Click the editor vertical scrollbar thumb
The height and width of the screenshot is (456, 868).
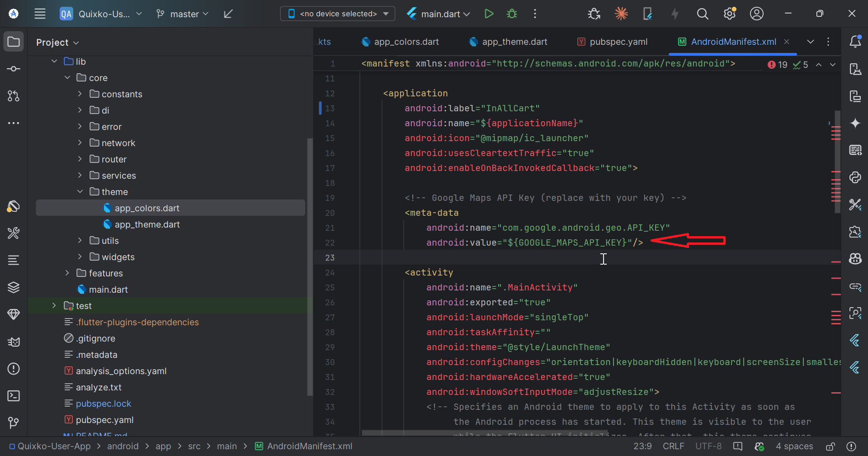pos(838,162)
